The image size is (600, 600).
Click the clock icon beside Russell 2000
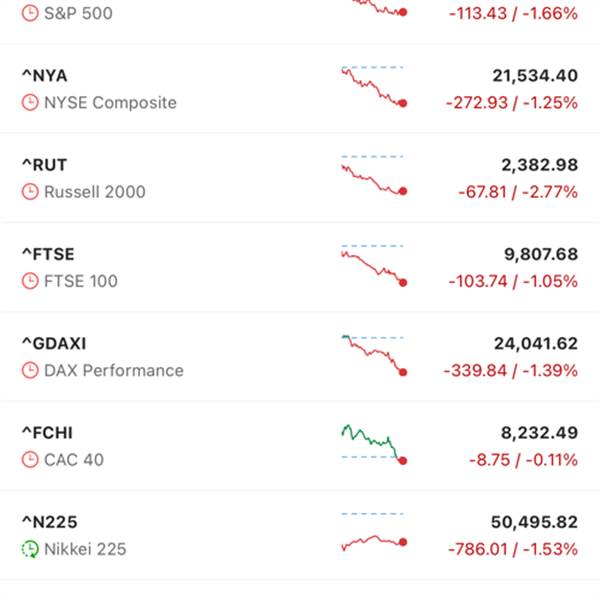[x=29, y=192]
